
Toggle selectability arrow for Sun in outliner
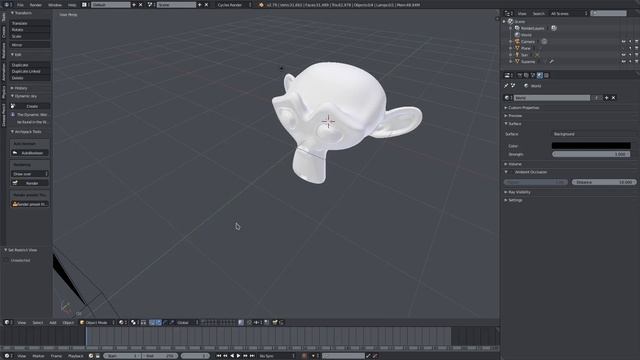[x=630, y=55]
